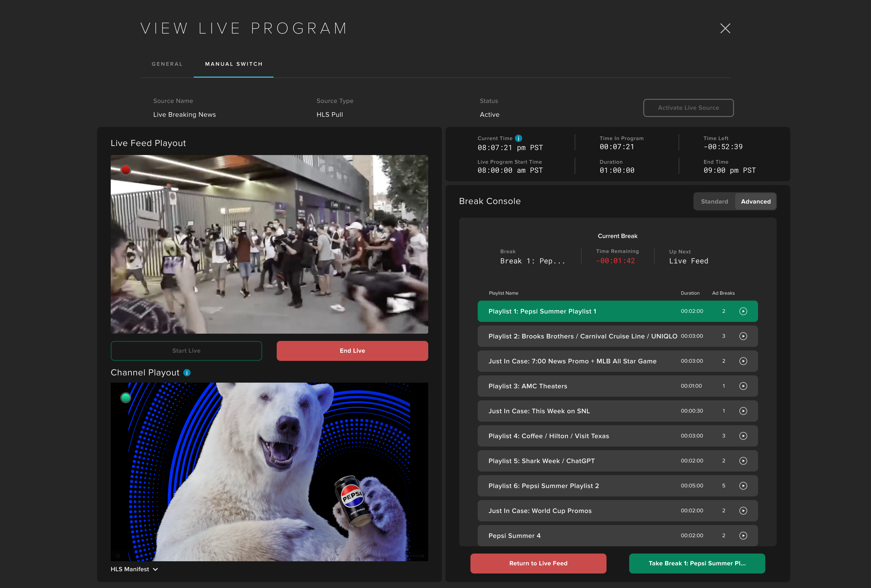
Task: Click End Time 09:00 pm PST value
Action: click(x=729, y=170)
